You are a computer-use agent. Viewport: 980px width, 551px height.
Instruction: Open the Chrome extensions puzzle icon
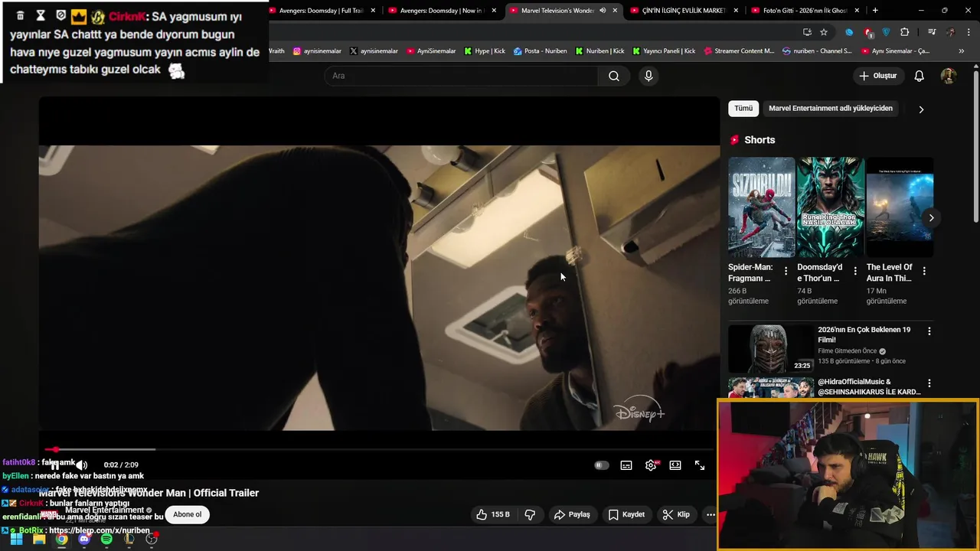(905, 32)
